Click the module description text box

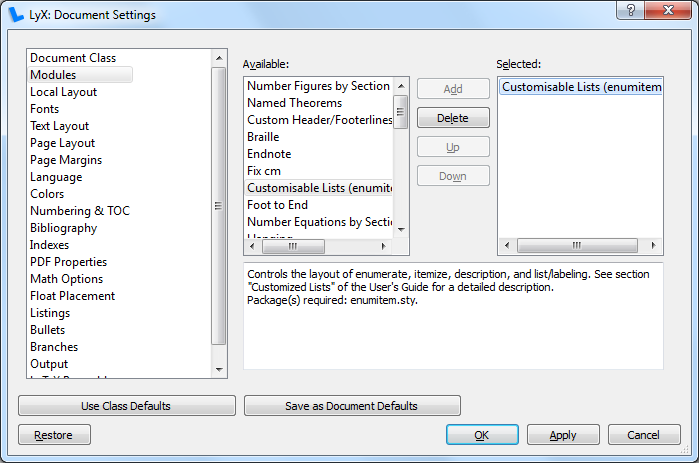[x=453, y=316]
